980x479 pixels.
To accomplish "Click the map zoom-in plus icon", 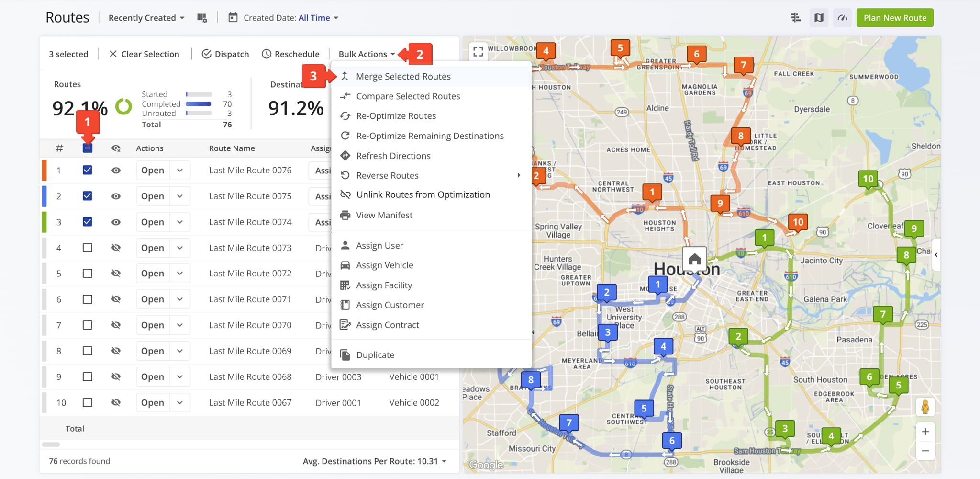I will pos(925,431).
